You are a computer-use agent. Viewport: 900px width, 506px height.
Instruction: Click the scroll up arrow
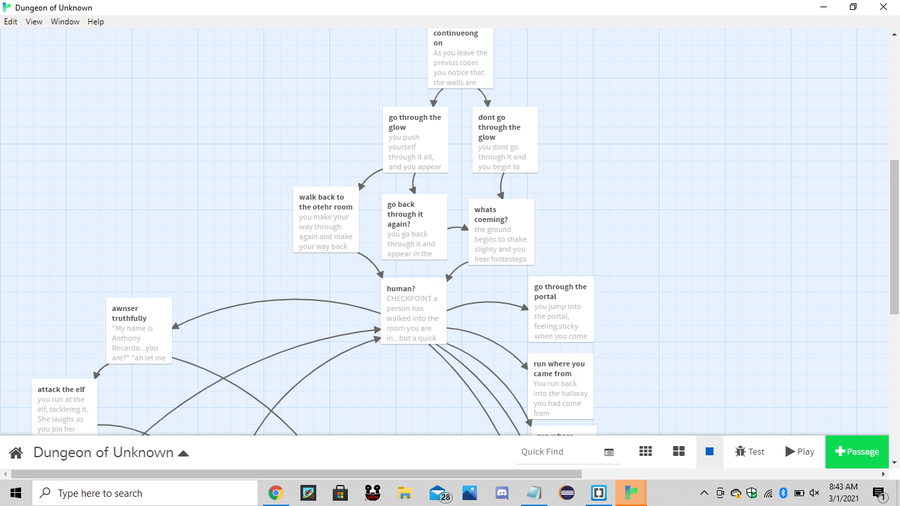tap(894, 34)
